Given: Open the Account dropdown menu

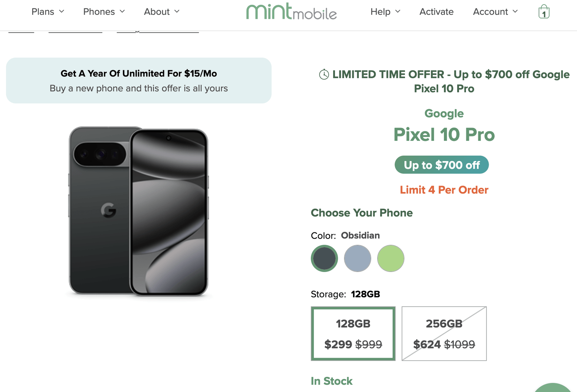Looking at the screenshot, I should [495, 12].
